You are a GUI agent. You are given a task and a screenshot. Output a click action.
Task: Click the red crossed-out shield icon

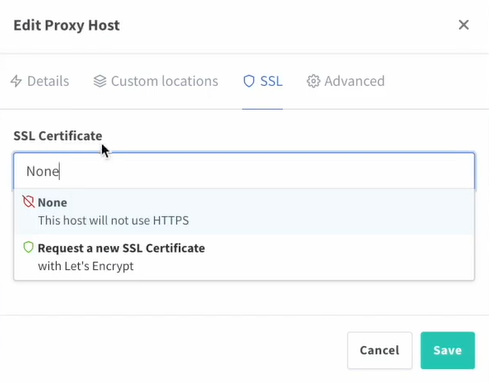click(28, 201)
